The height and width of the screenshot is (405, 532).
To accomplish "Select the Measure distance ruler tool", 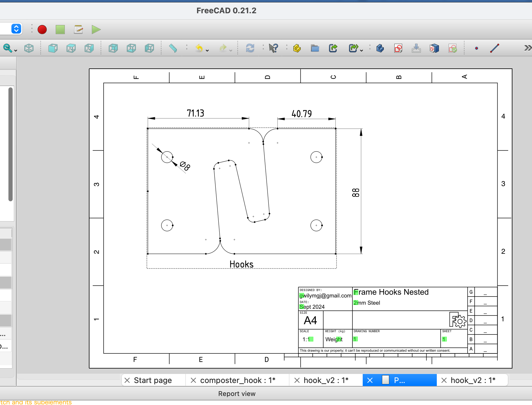I will coord(173,48).
